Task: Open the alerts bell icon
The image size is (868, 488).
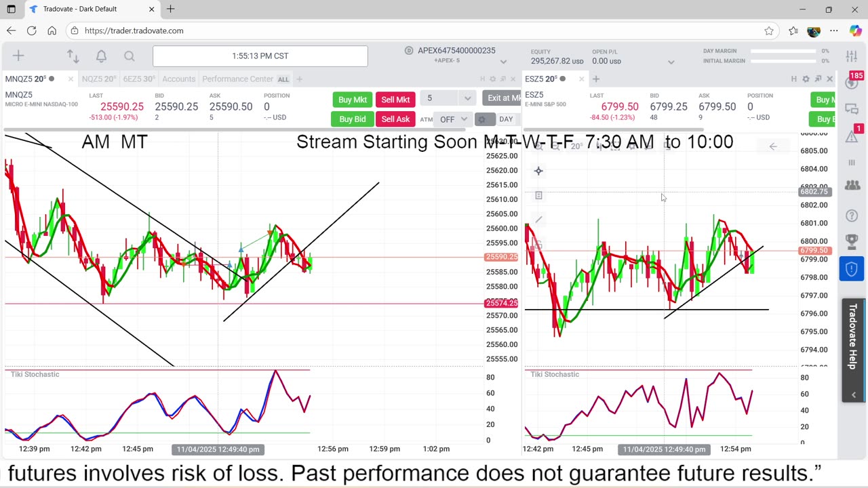Action: [101, 56]
